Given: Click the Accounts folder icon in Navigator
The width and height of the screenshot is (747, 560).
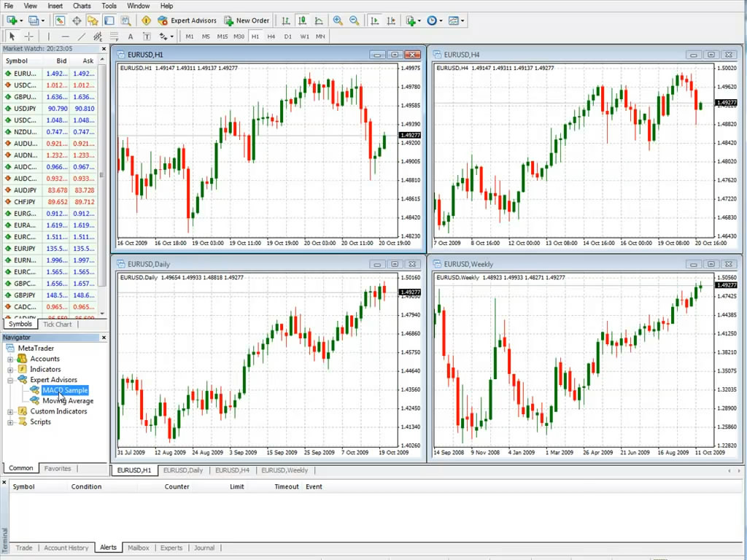Looking at the screenshot, I should pyautogui.click(x=22, y=359).
